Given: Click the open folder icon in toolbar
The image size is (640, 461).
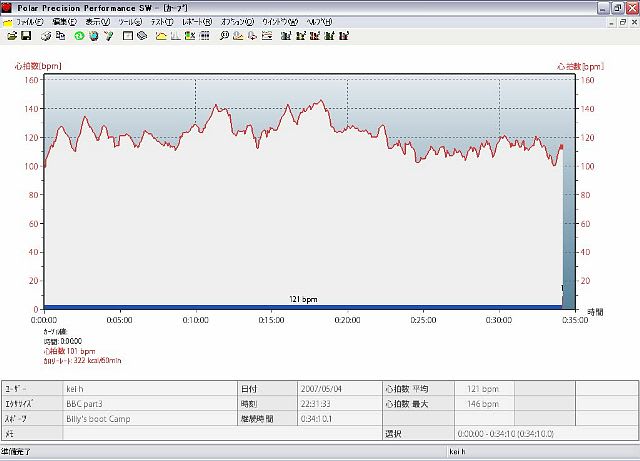Looking at the screenshot, I should [x=11, y=36].
